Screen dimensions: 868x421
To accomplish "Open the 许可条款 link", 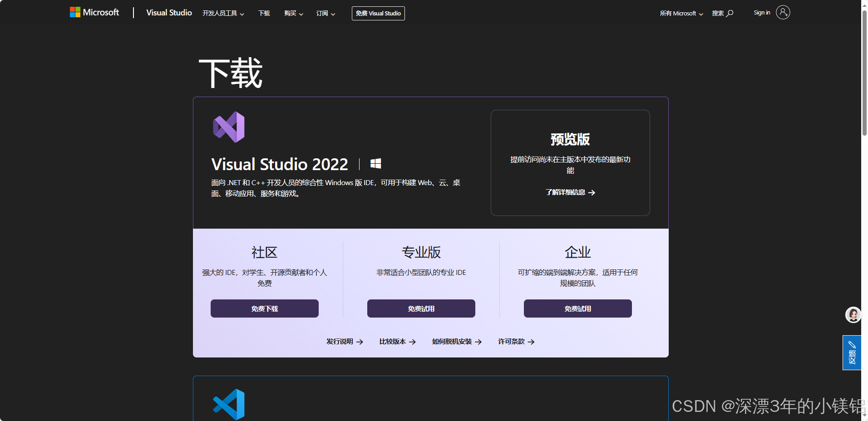I will 516,342.
